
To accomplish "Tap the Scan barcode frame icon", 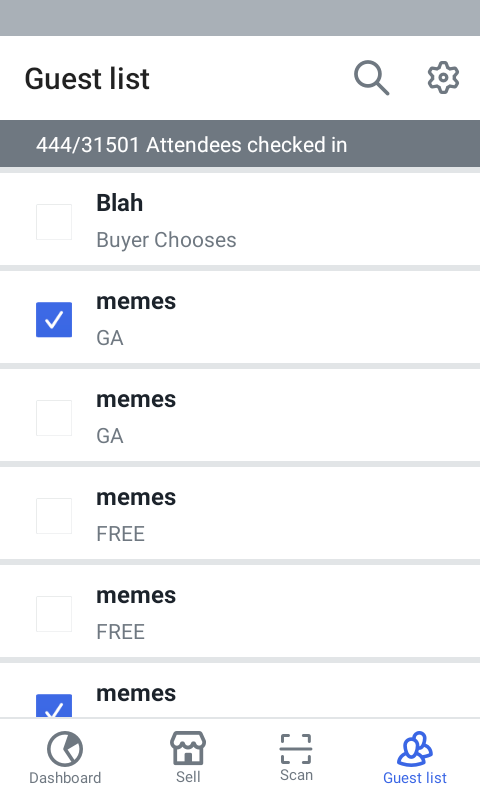I will [x=296, y=748].
